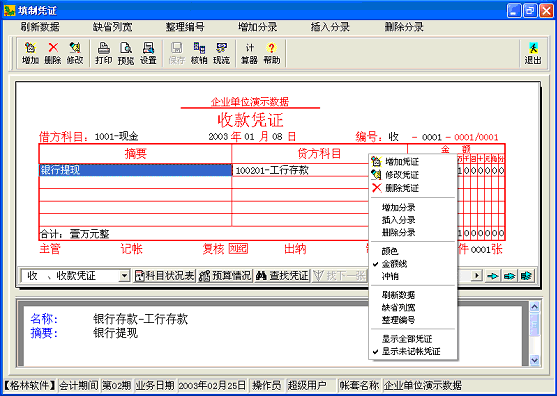Viewport: 557px width, 396px height.
Task: Click the 企业单位演示数据 header text
Action: (250, 102)
